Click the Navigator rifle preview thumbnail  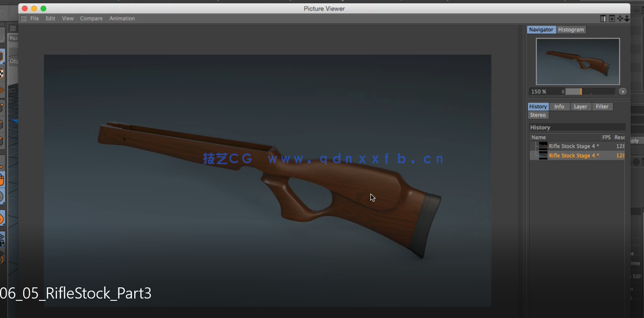point(577,61)
